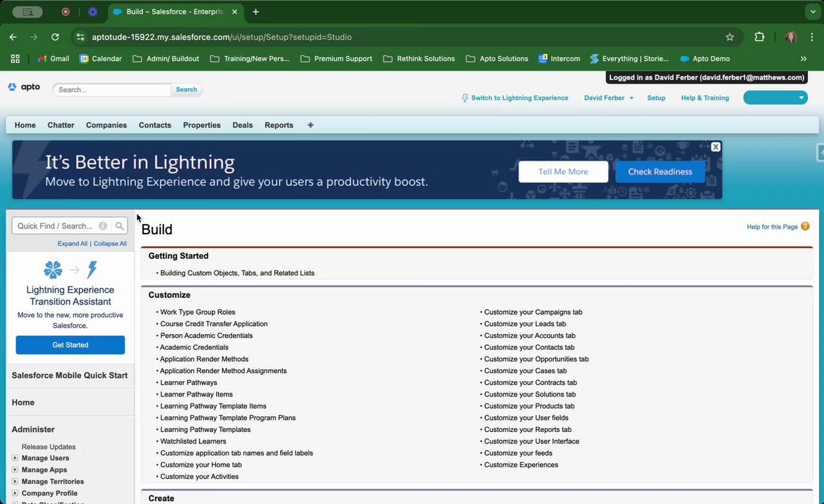Switch to the Contacts tab
The image size is (824, 504).
[155, 125]
